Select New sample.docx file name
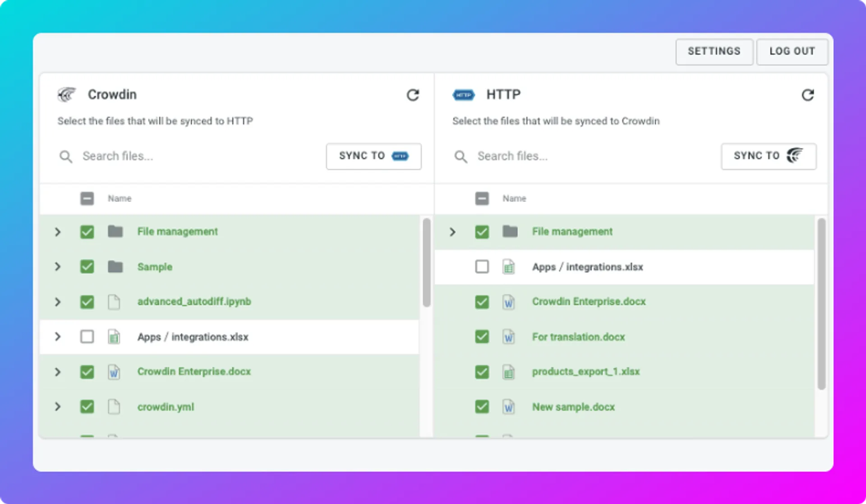 [573, 407]
